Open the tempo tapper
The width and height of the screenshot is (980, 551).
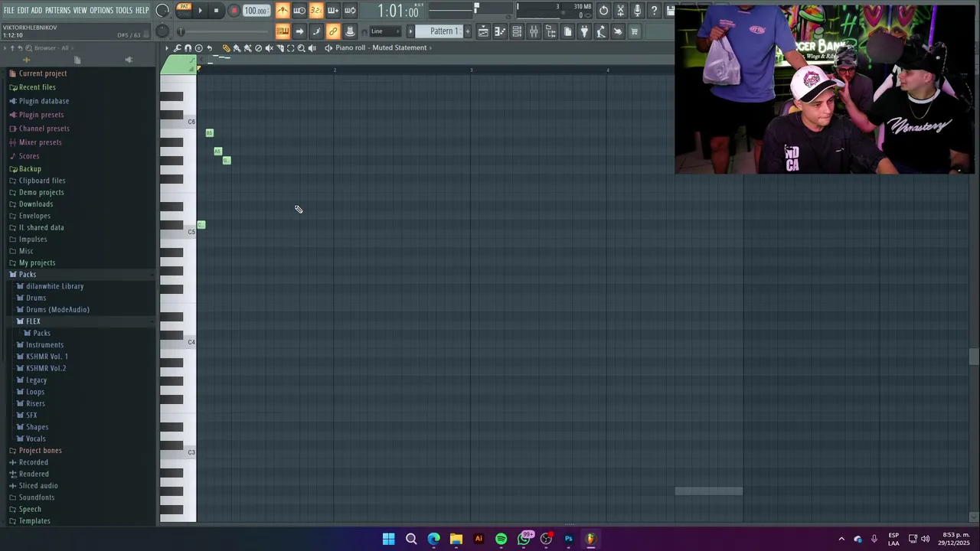(601, 31)
